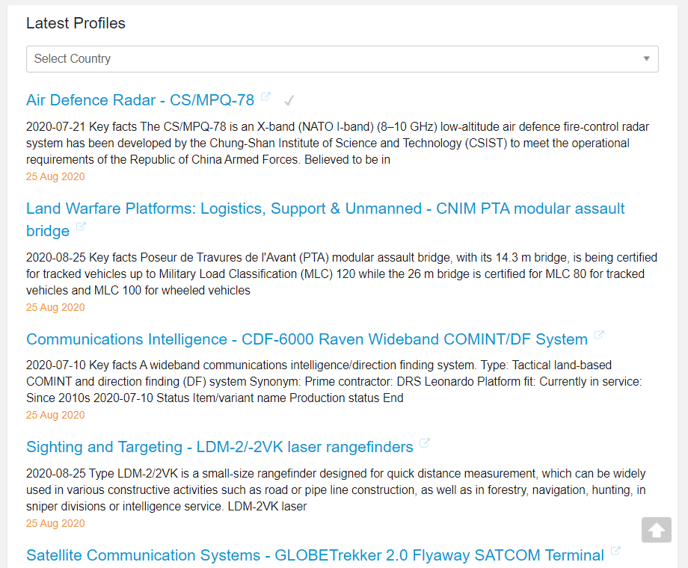Click the date under the assault bridge summary
Viewport: 688px width, 568px height.
pos(55,308)
